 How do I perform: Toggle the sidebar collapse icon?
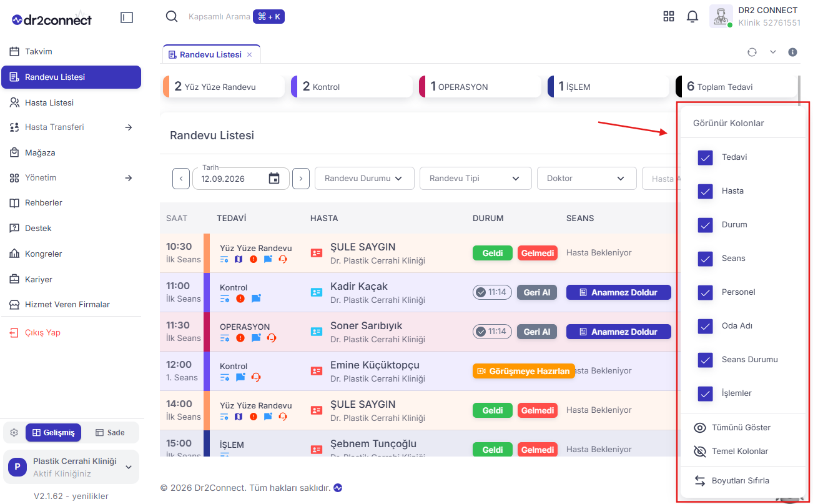127,17
